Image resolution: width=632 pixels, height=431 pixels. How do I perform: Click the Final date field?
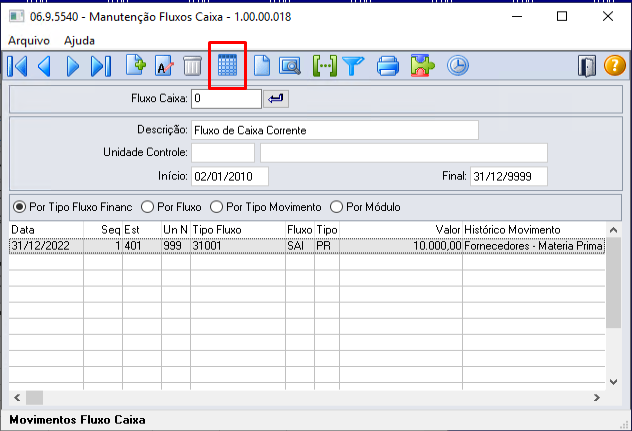[x=509, y=176]
